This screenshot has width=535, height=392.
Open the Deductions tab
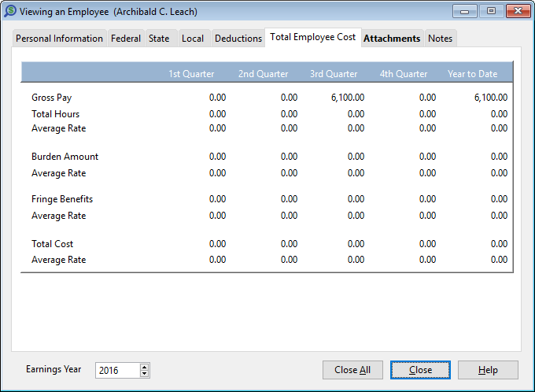click(238, 39)
